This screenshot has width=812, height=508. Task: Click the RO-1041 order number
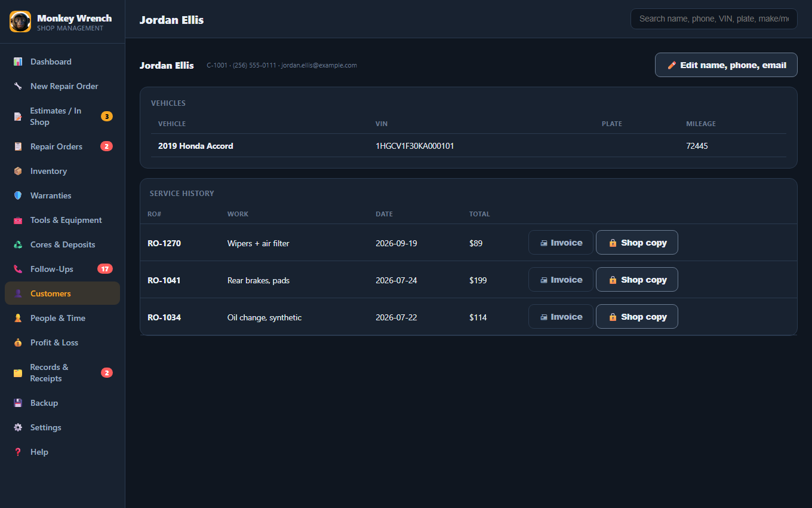(164, 280)
